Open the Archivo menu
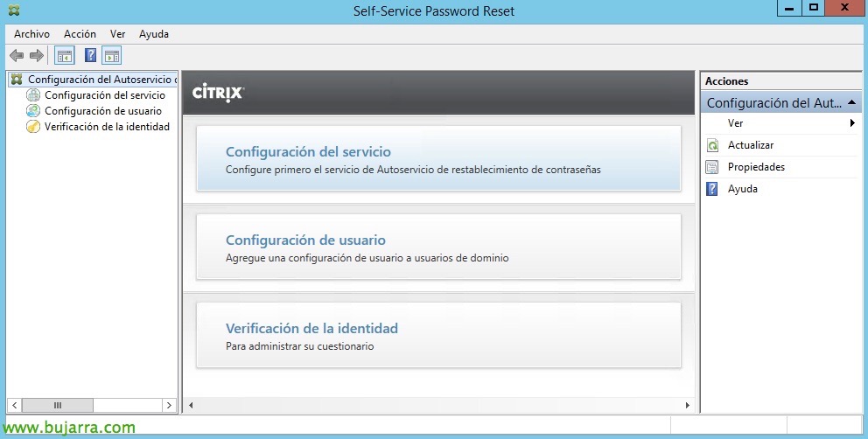Viewport: 868px width, 439px height. [31, 34]
